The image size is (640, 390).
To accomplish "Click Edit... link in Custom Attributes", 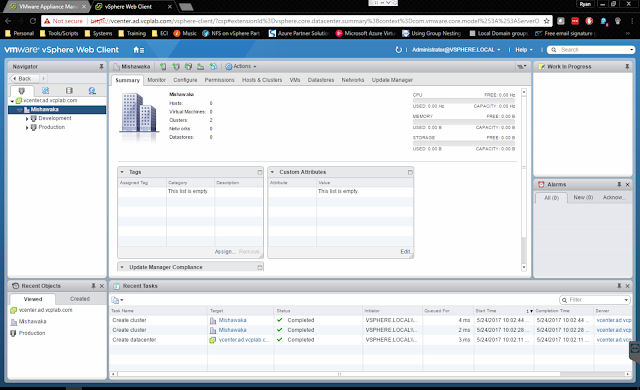I will 406,252.
